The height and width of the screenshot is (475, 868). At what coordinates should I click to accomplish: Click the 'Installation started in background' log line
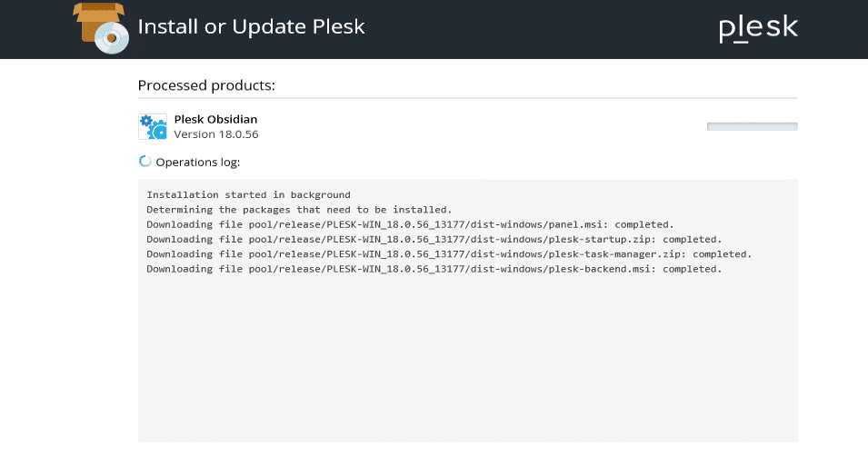[248, 194]
